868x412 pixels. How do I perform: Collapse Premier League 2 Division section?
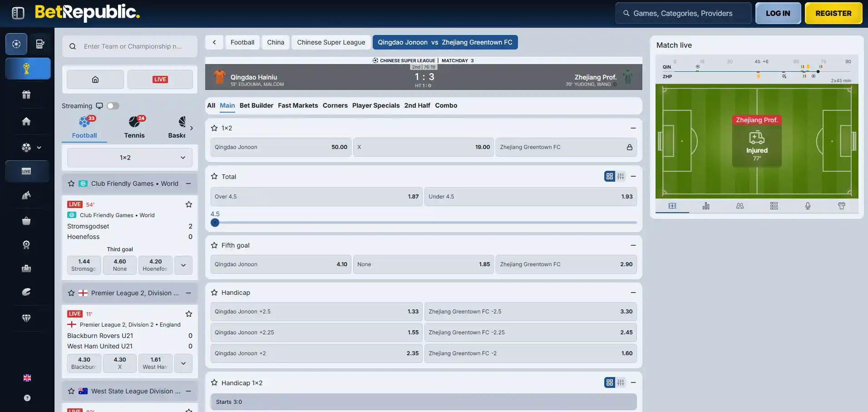pyautogui.click(x=188, y=293)
